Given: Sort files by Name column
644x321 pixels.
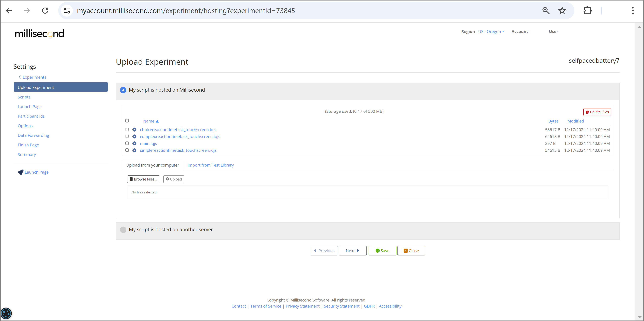Looking at the screenshot, I should pos(151,121).
